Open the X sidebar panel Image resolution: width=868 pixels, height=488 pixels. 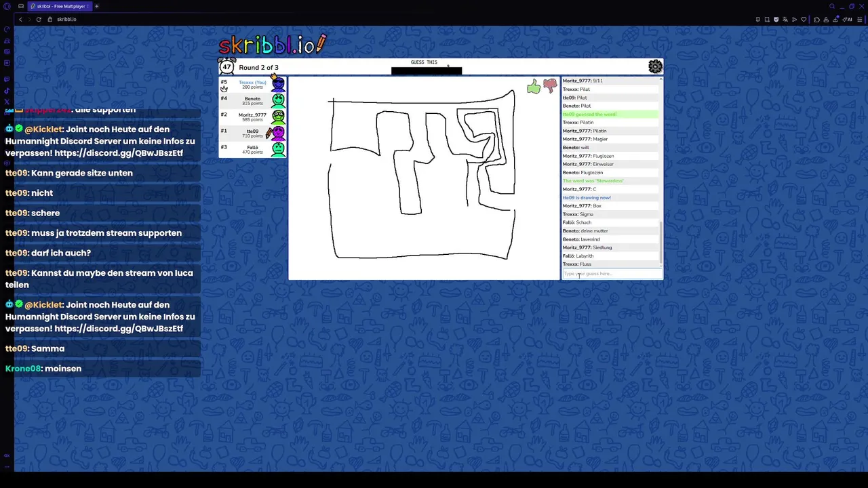[x=7, y=102]
